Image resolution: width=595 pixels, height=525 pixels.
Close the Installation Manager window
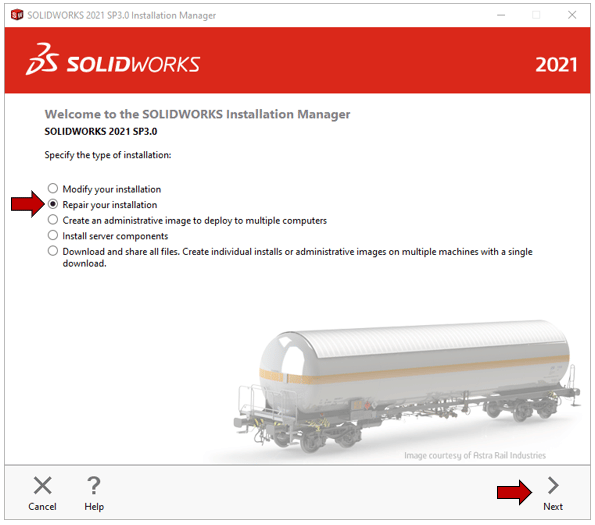tap(572, 15)
